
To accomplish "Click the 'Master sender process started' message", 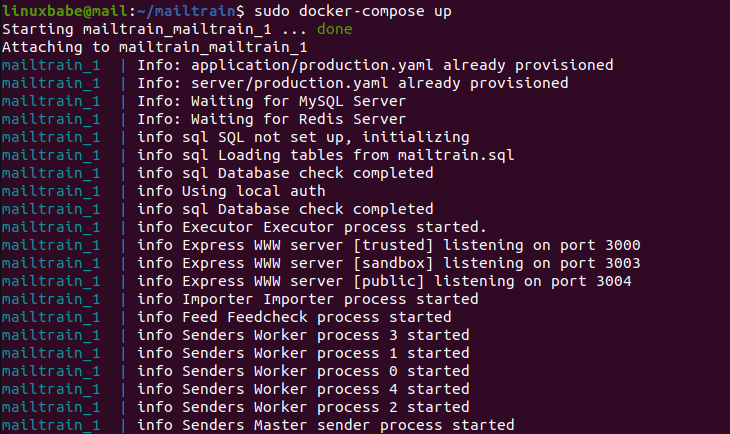I will 388,425.
